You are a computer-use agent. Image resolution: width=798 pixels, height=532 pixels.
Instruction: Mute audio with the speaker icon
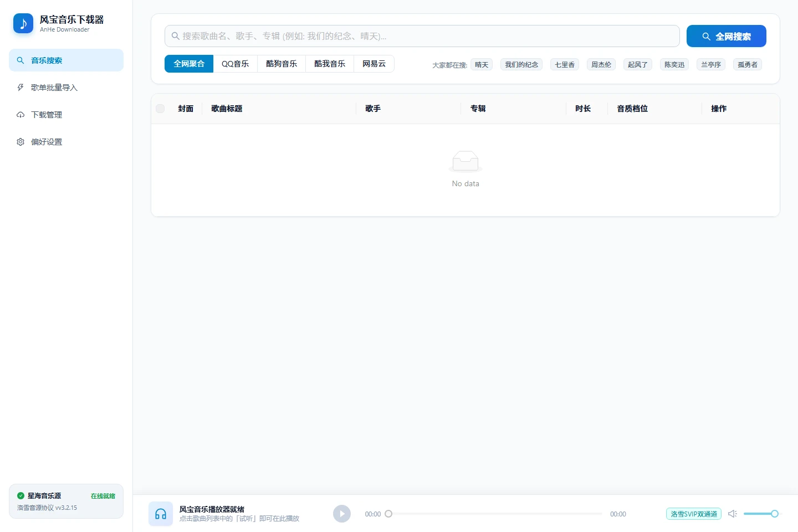(732, 514)
